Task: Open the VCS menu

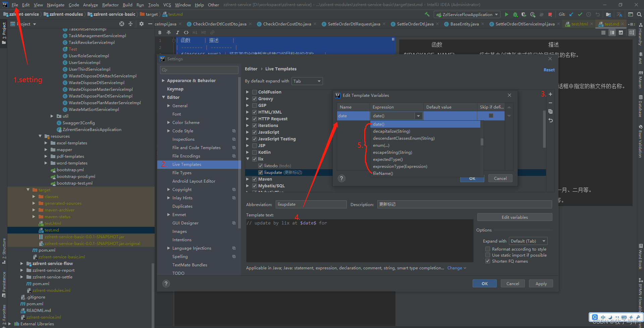Action: click(x=167, y=5)
